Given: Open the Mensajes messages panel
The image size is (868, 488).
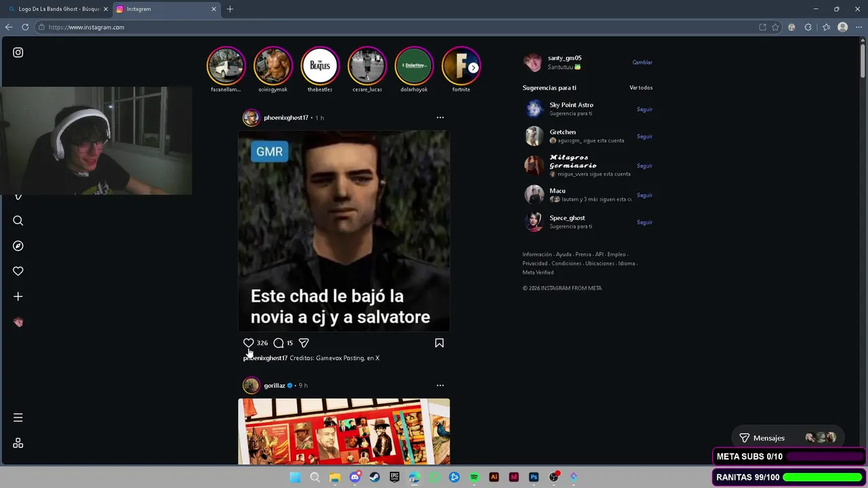Looking at the screenshot, I should 787,438.
